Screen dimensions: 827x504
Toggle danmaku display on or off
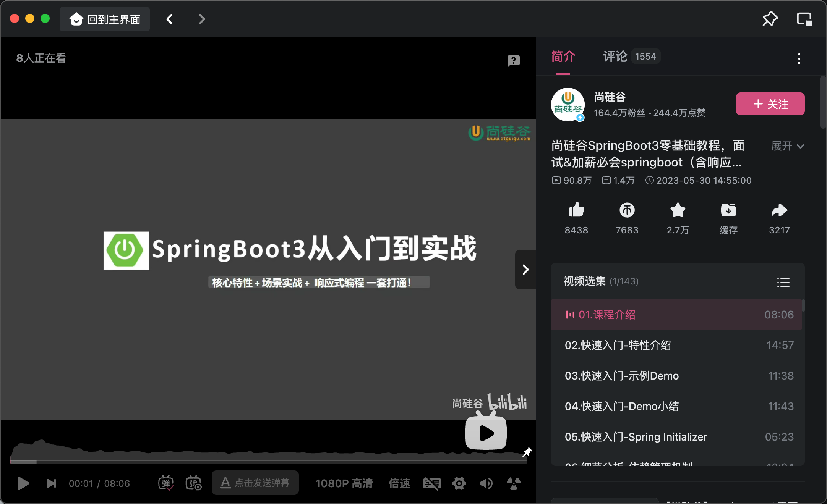[166, 483]
